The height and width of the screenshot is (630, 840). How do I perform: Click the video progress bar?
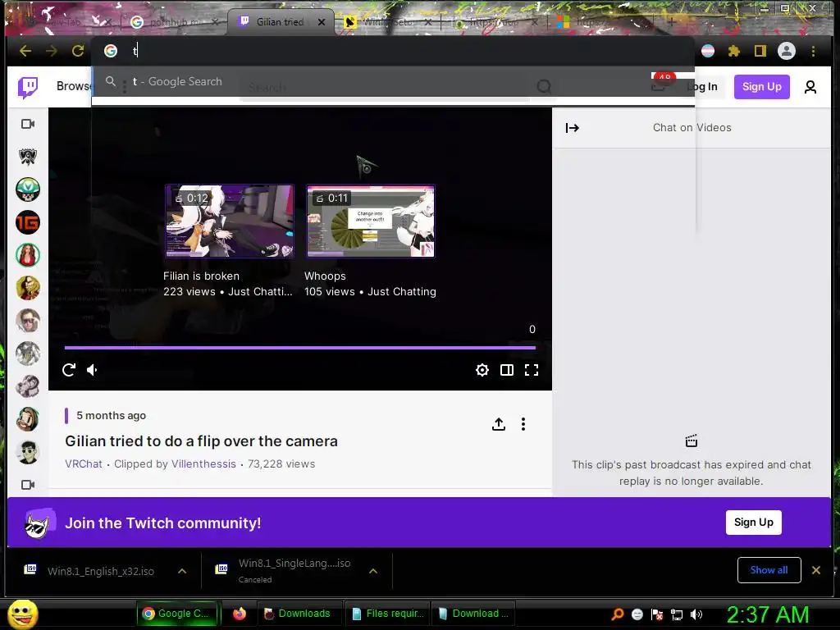(x=300, y=348)
